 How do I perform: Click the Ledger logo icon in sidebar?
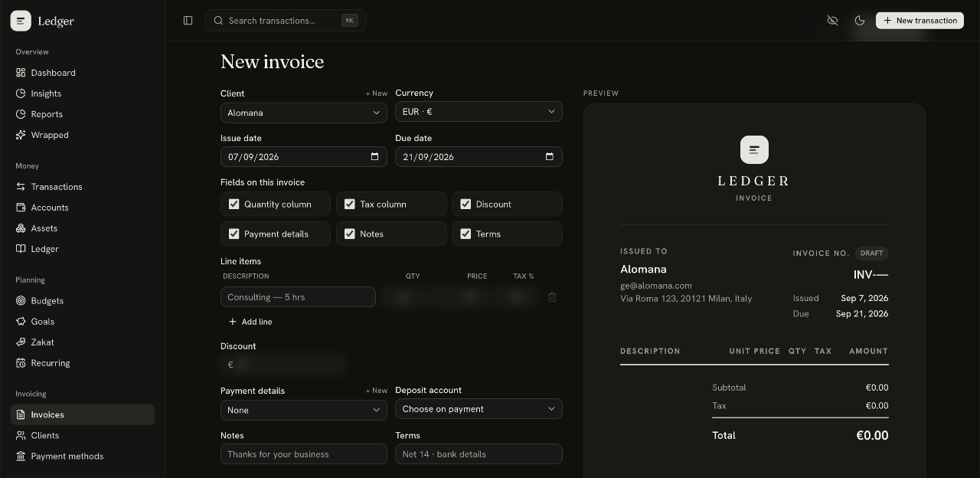[21, 21]
